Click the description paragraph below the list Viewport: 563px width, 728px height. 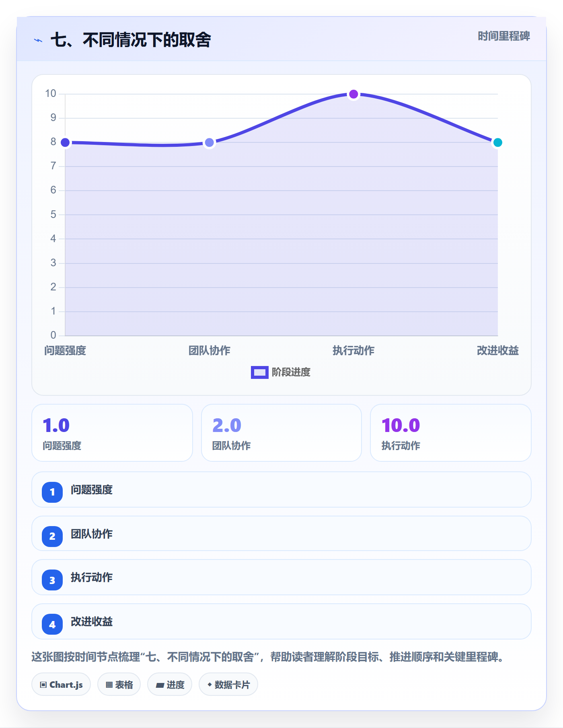point(268,657)
